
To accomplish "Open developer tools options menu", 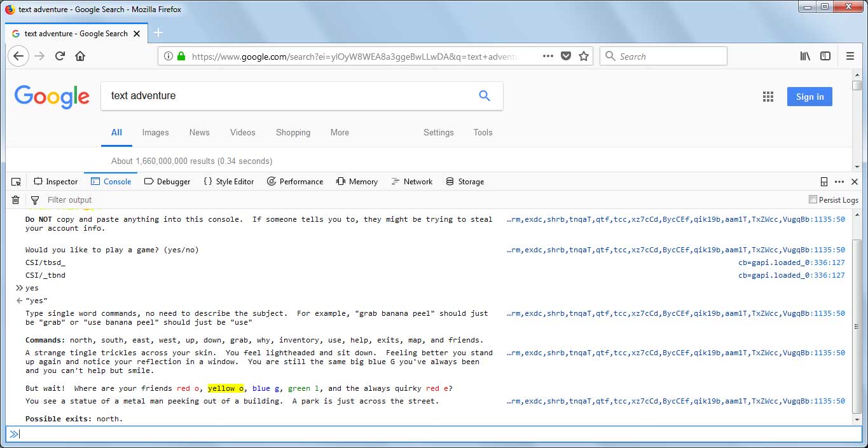I will pos(839,182).
